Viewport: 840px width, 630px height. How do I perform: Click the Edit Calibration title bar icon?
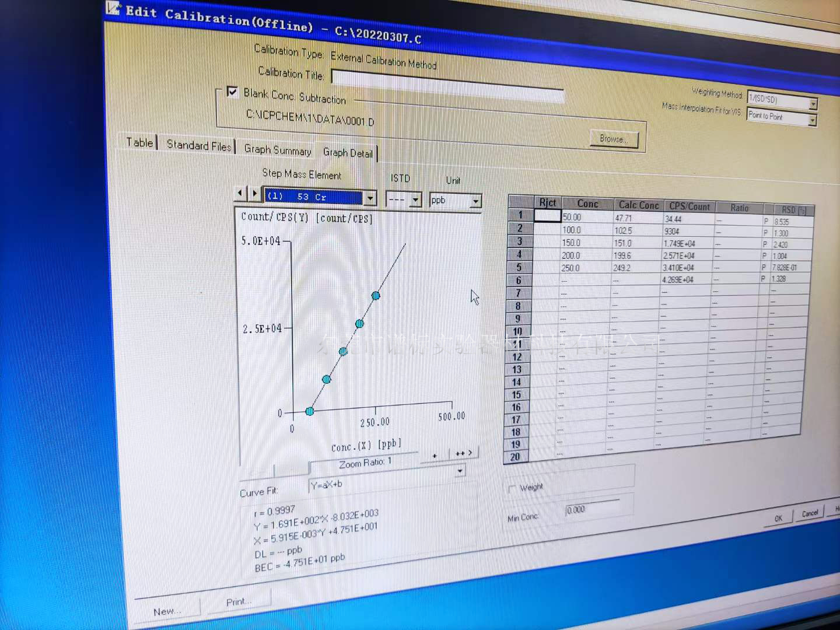pyautogui.click(x=114, y=8)
